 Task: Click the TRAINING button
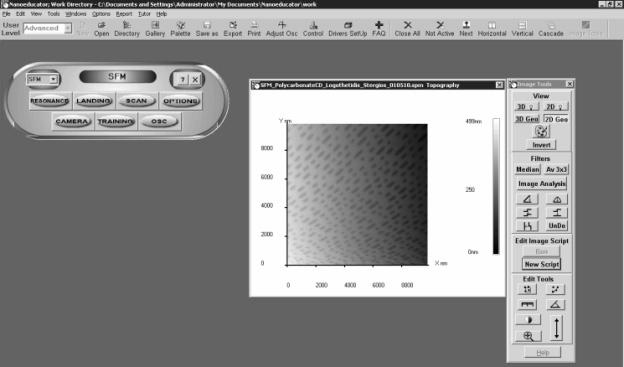[x=116, y=121]
